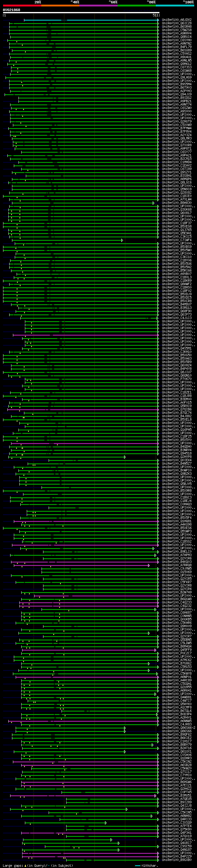
Task: Open hit UniRef100_B5X9R8
Action: [x=176, y=491]
